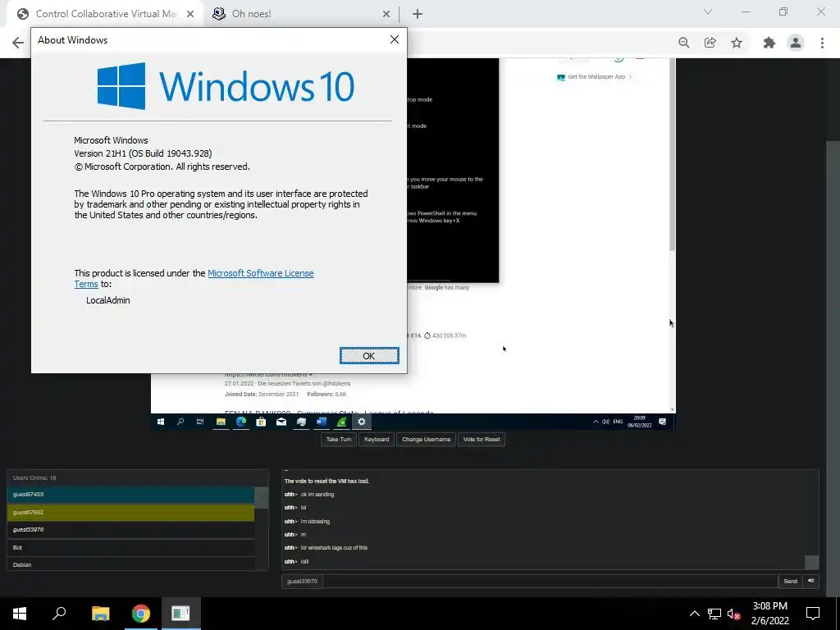Screen dimensions: 840x630
Task: Click Get the Wallpaper App link
Action: pos(596,76)
